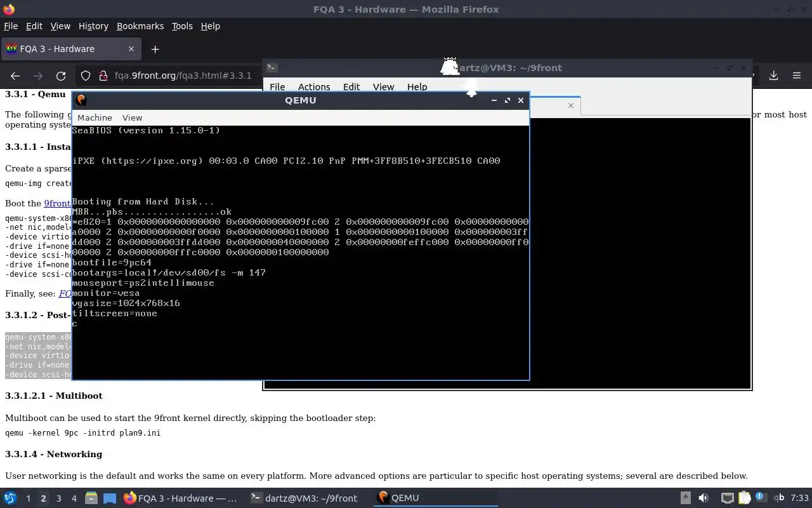812x508 pixels.
Task: Open Edit menu in the terminal window
Action: tap(351, 87)
